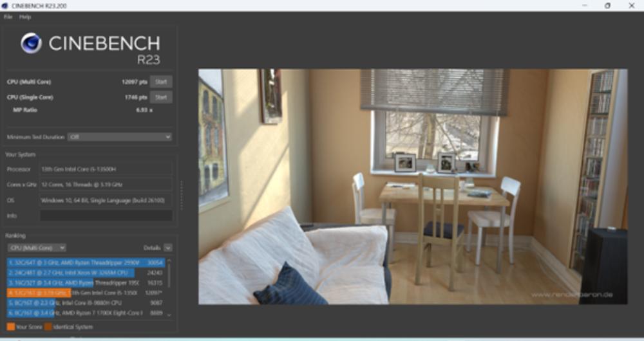This screenshot has height=341, width=644.
Task: Select the Intel Core i9-9880H ranking entry
Action: pyautogui.click(x=85, y=303)
